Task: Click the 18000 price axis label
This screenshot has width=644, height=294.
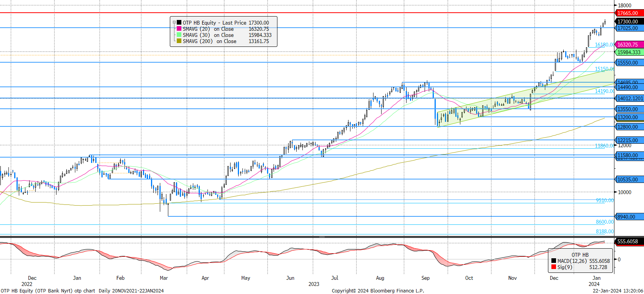Action: pyautogui.click(x=624, y=5)
